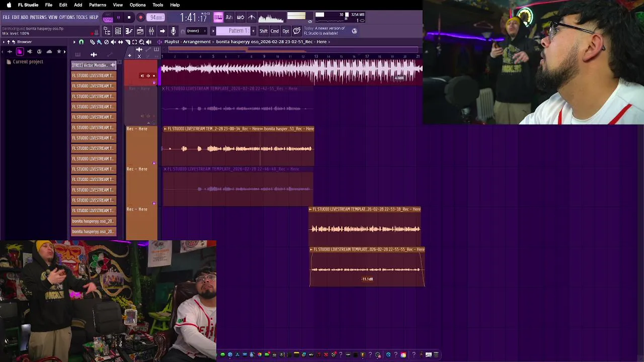Select browser cloud tab icon
The image size is (644, 362).
click(49, 51)
